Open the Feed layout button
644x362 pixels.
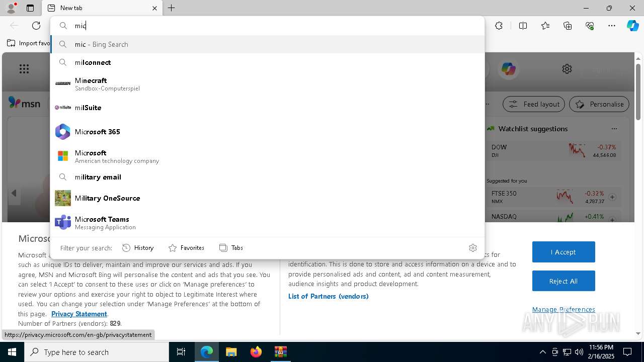click(x=534, y=104)
